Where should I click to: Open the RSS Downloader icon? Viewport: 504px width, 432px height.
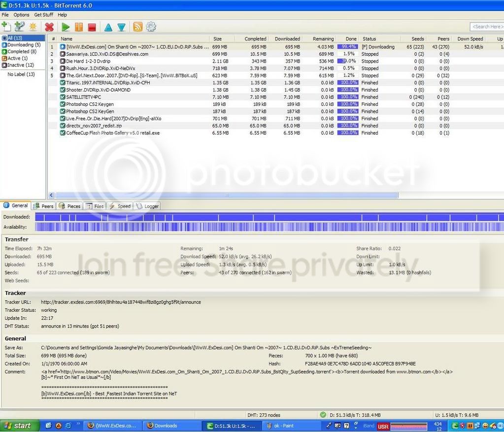point(137,27)
